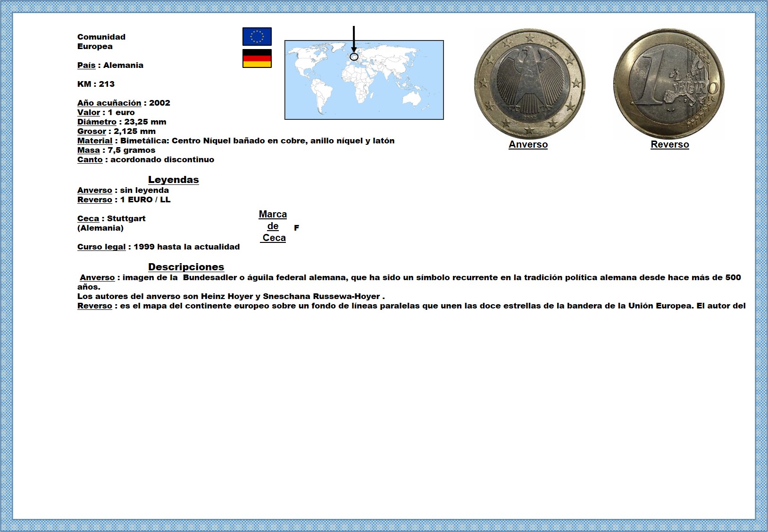768x532 pixels.
Task: Click 'Ceca : Stuttgart' line
Action: [111, 218]
